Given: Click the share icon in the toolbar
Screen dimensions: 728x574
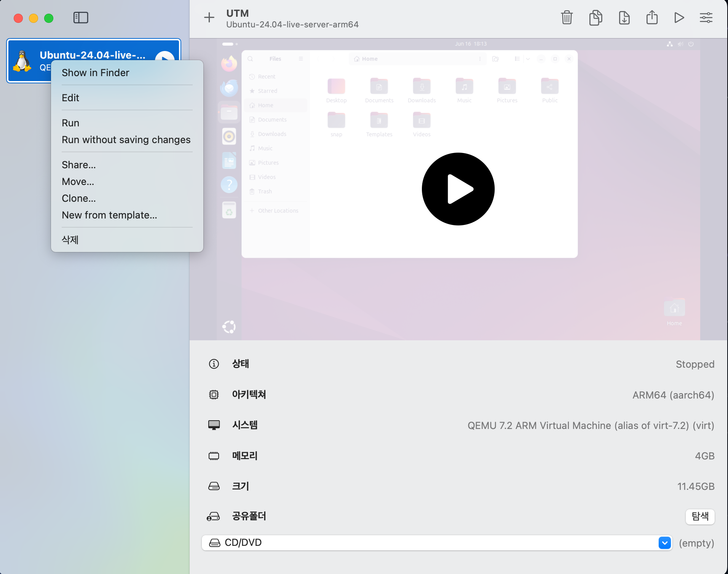Looking at the screenshot, I should pos(652,18).
